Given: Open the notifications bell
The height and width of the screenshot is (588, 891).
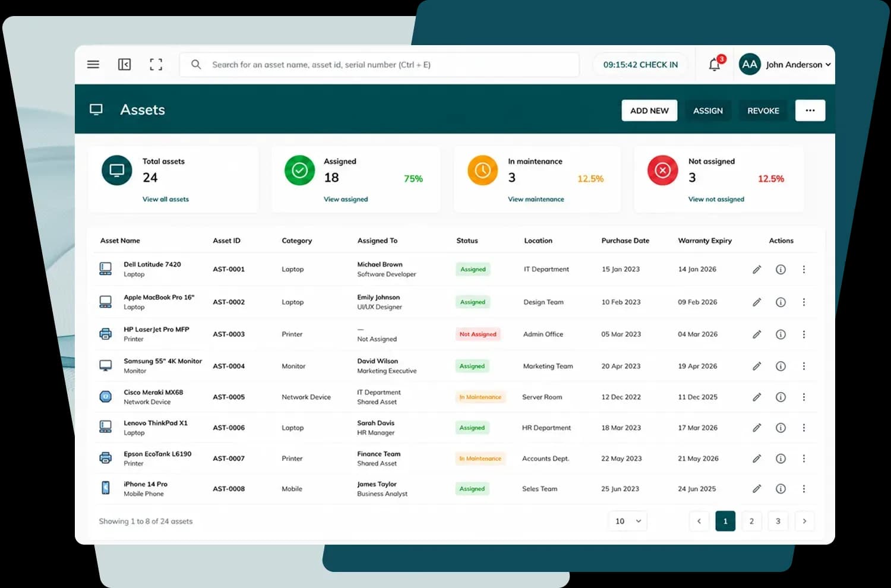Looking at the screenshot, I should [x=715, y=65].
